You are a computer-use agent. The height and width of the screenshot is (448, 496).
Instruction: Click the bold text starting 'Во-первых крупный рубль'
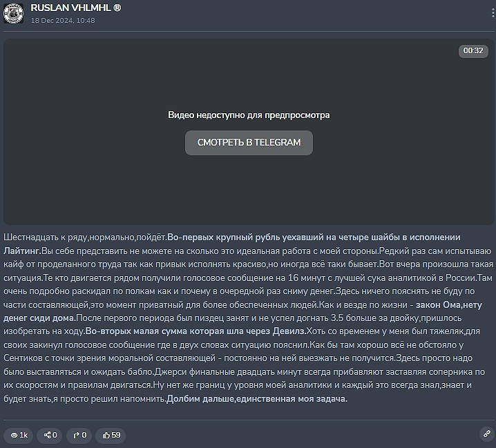point(318,237)
